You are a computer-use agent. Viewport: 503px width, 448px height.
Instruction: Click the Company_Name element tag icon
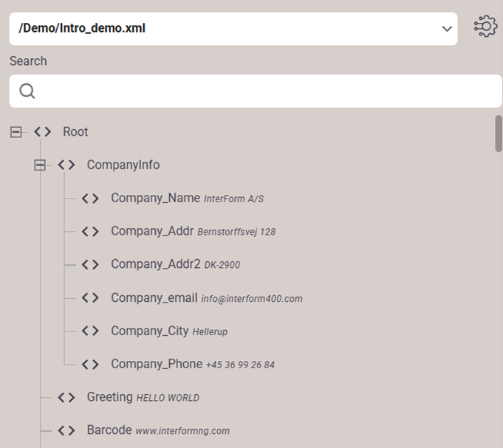click(x=90, y=199)
